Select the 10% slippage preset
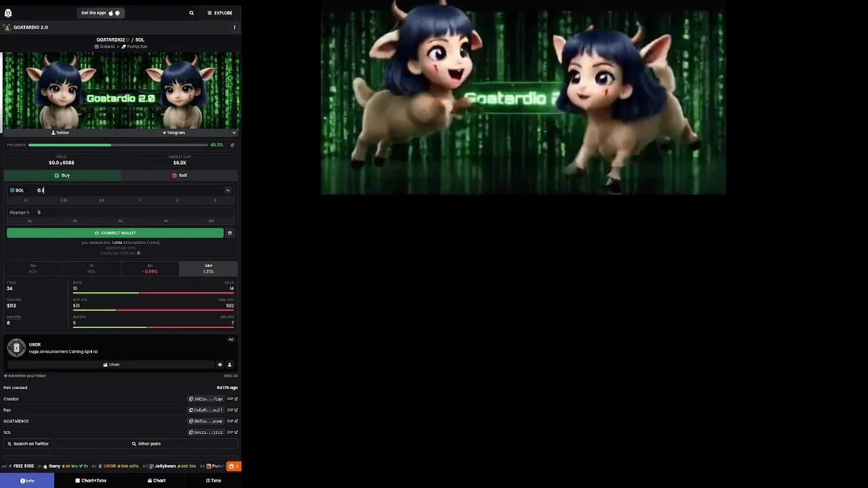Screen dimensions: 868x488 (212, 221)
